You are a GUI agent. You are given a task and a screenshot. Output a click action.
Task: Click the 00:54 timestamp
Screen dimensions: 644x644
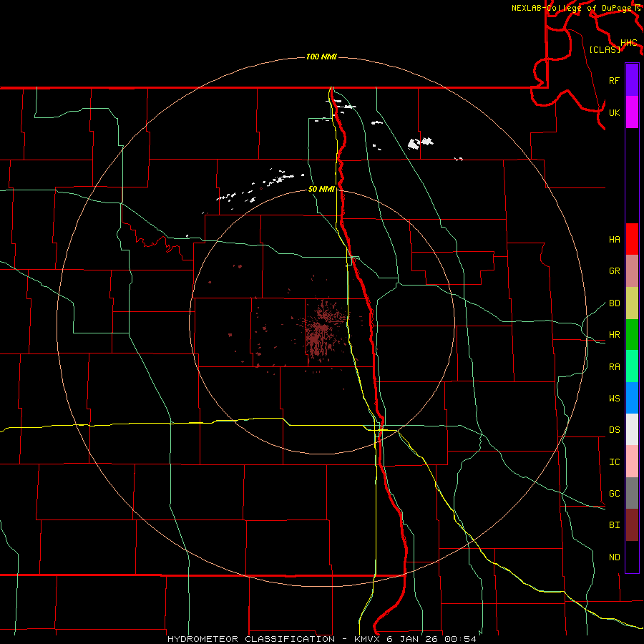point(460,639)
